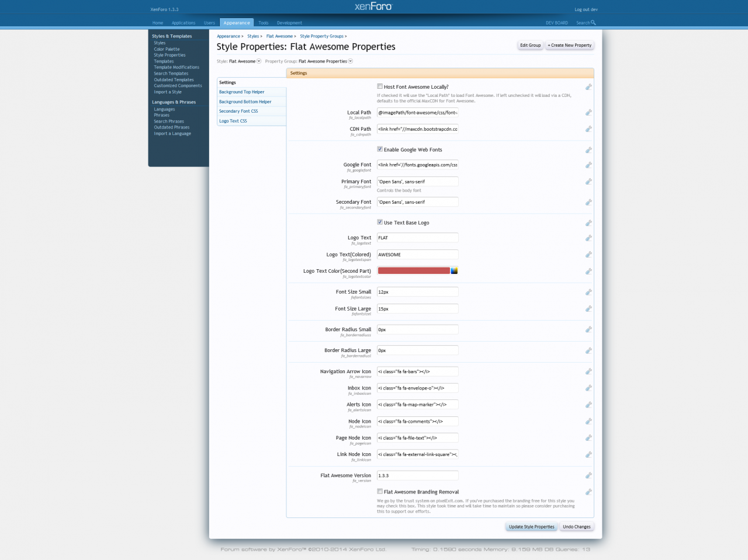Open Customized Components in sidebar
Screen dimensions: 748x560
[178, 86]
